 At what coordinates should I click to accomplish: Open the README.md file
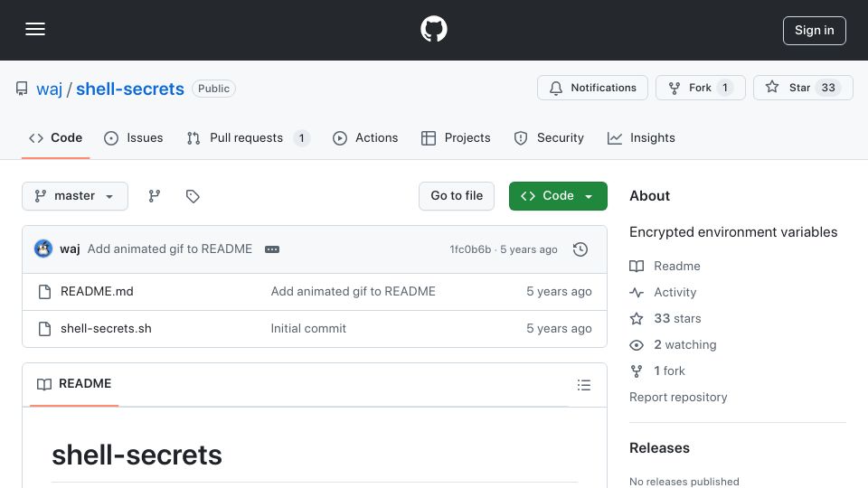[97, 292]
